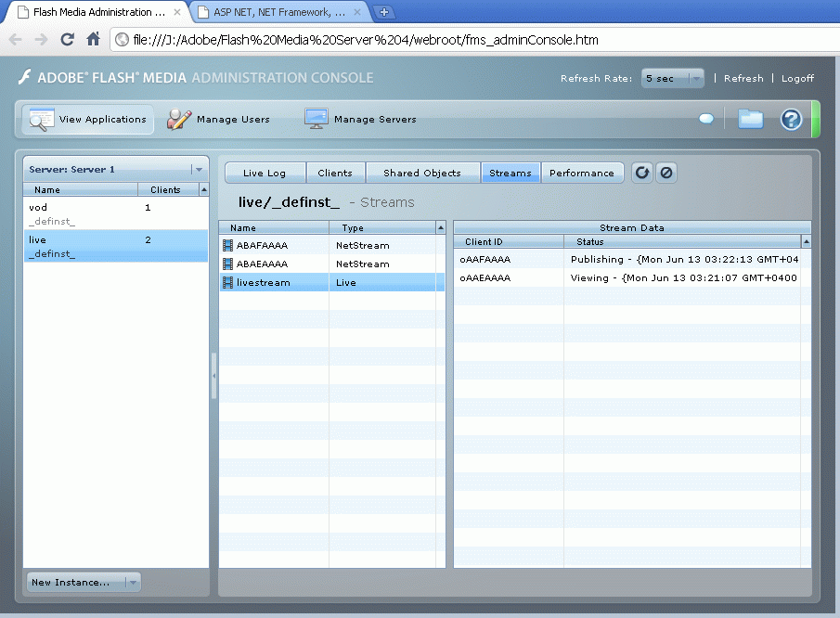
Task: Open the Shared Objects tab
Action: tap(422, 173)
